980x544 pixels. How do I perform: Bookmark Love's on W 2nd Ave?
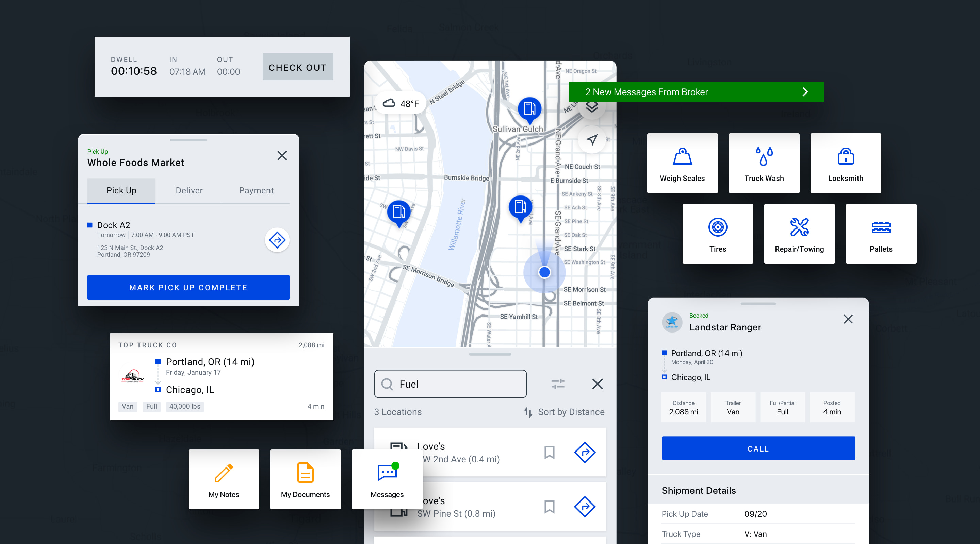click(549, 453)
